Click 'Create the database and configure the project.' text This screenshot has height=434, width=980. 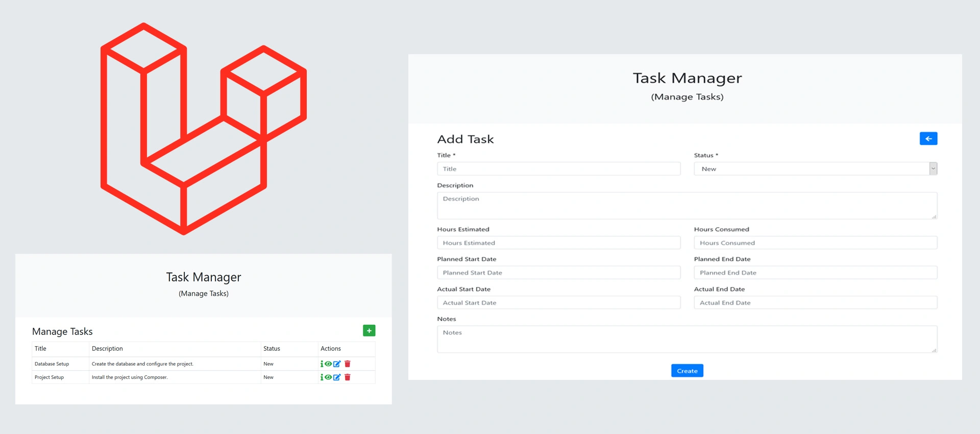(x=142, y=364)
